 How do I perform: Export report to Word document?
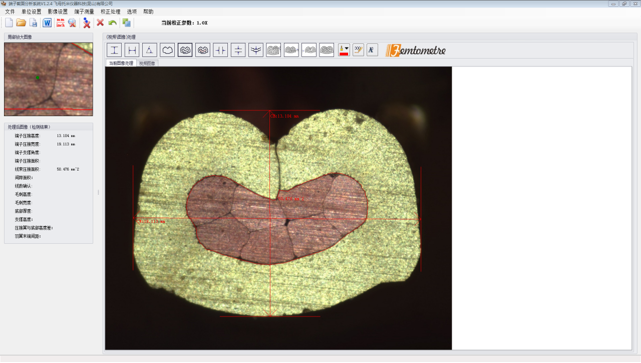47,23
